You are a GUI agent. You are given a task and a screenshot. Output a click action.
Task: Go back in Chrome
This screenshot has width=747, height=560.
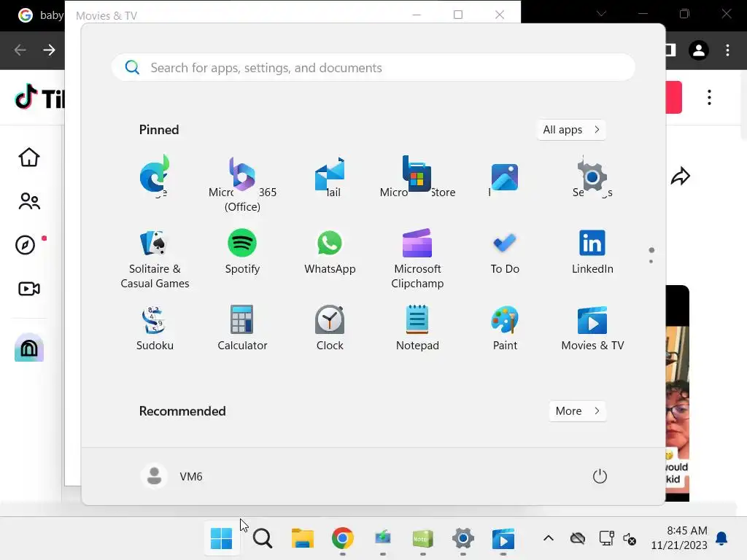pyautogui.click(x=20, y=50)
